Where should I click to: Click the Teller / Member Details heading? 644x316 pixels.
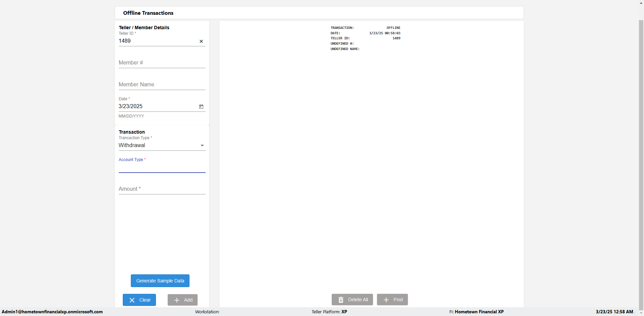[x=144, y=28]
